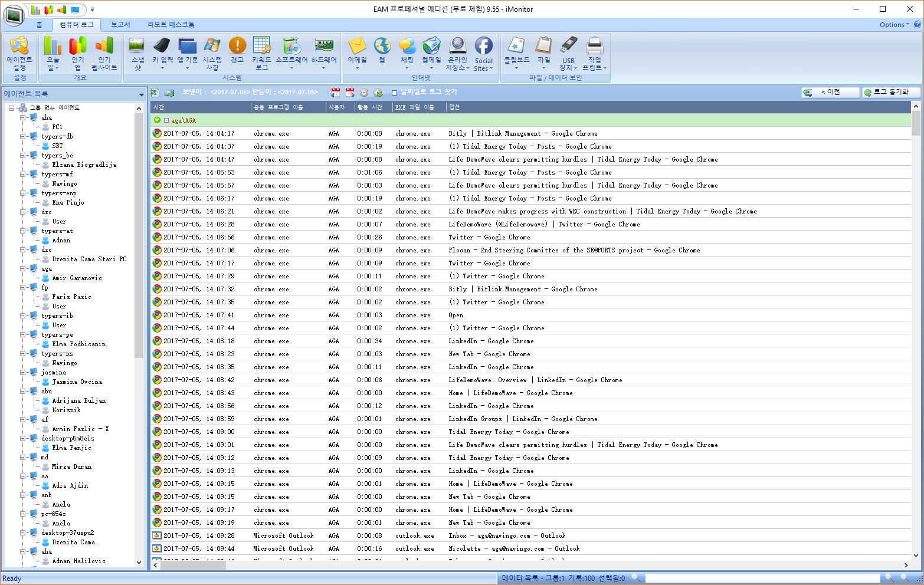The image size is (924, 585).
Task: Click the remote desktop quick-access icon
Action: 75,9
